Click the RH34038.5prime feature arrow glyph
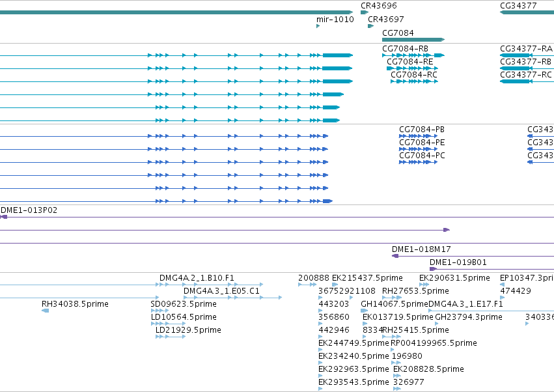Screen dimensions: 554x392 pos(45,311)
